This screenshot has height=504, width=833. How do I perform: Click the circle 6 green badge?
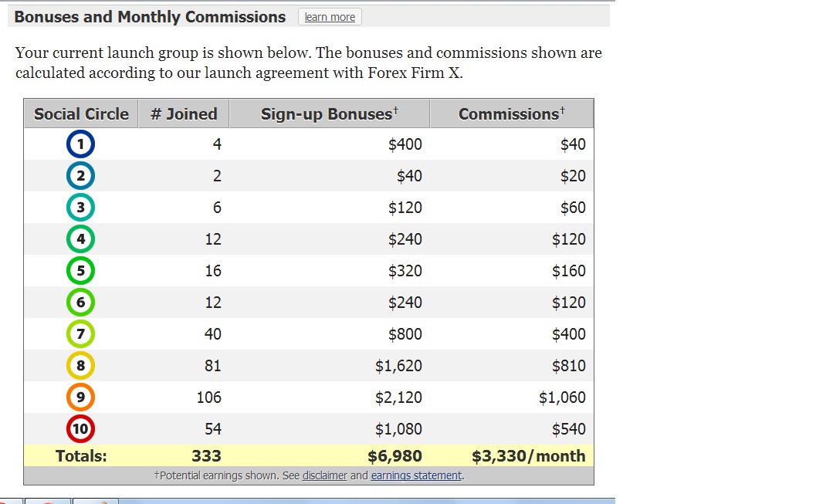81,303
